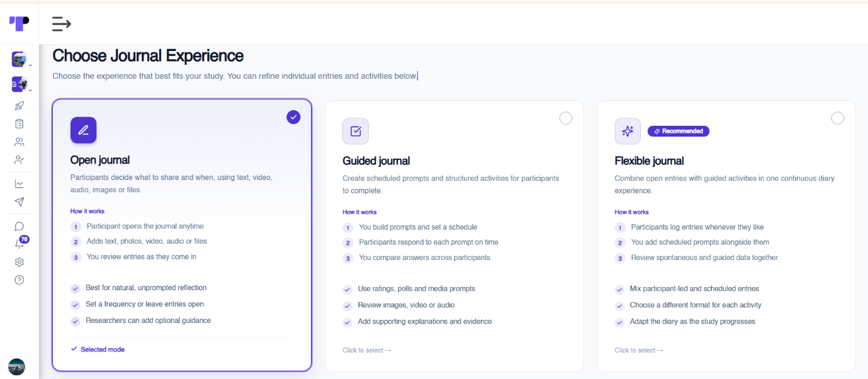This screenshot has height=379, width=868.
Task: Click the Guided journal card title
Action: (376, 161)
